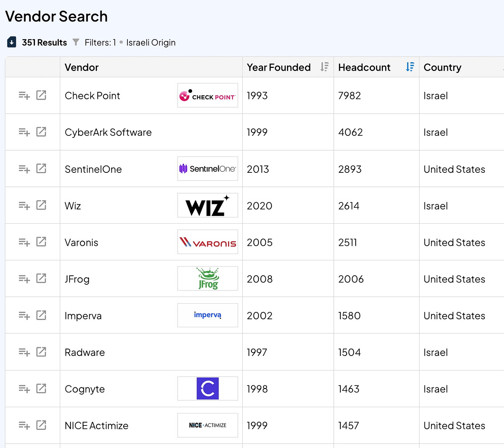Image resolution: width=504 pixels, height=448 pixels.
Task: Add CyberArk Software to list
Action: click(24, 132)
